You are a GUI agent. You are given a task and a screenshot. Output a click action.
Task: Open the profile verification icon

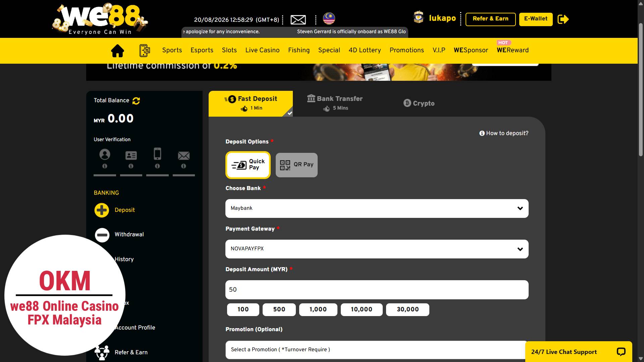click(105, 155)
